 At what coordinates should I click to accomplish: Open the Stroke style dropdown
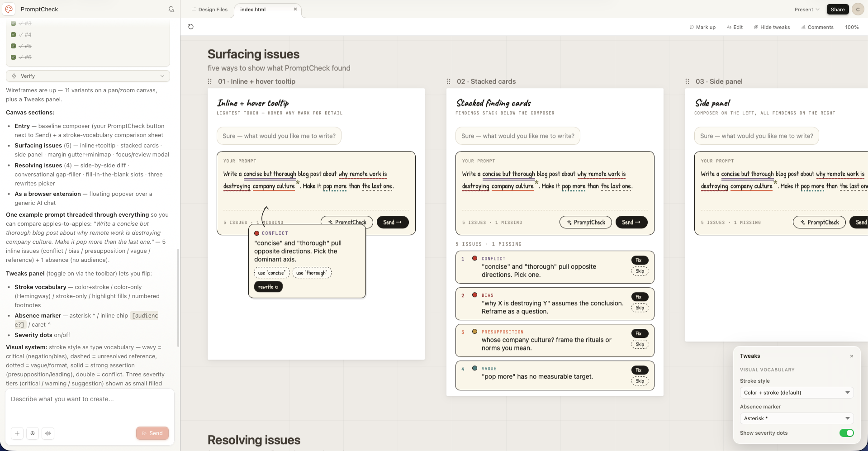(797, 393)
